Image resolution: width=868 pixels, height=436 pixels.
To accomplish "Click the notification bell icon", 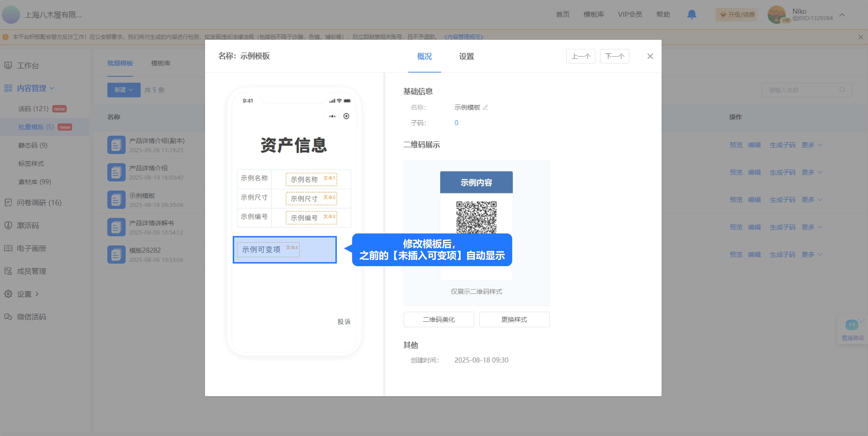I will (x=692, y=14).
